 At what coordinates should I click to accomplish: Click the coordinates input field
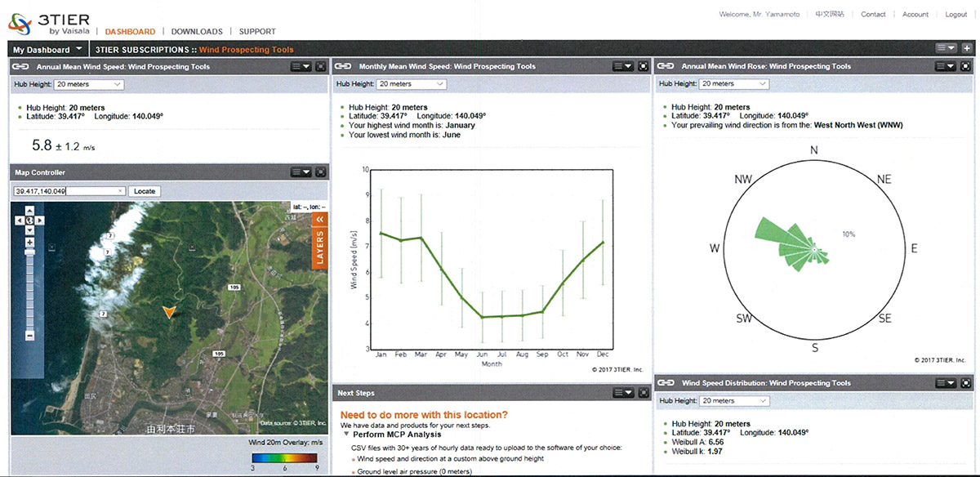tap(69, 191)
